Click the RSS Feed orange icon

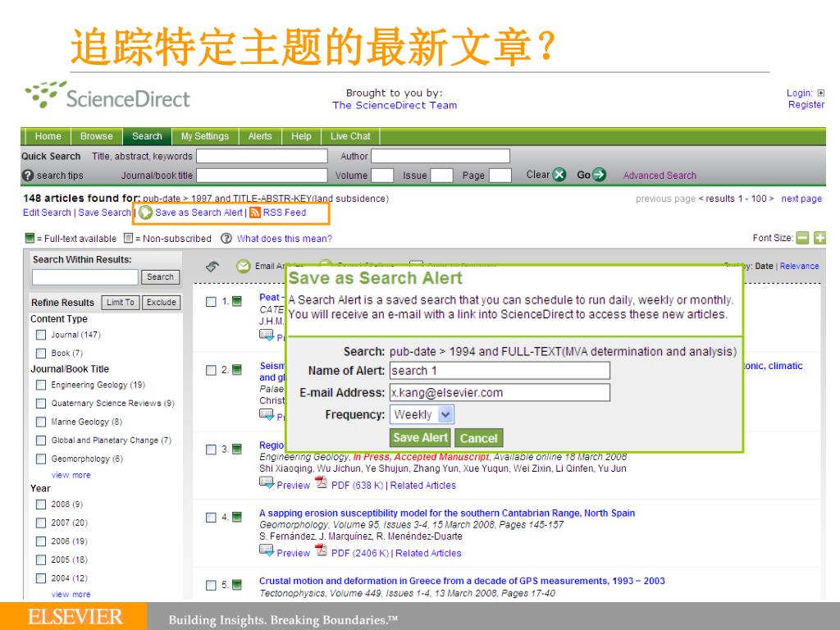click(x=255, y=212)
